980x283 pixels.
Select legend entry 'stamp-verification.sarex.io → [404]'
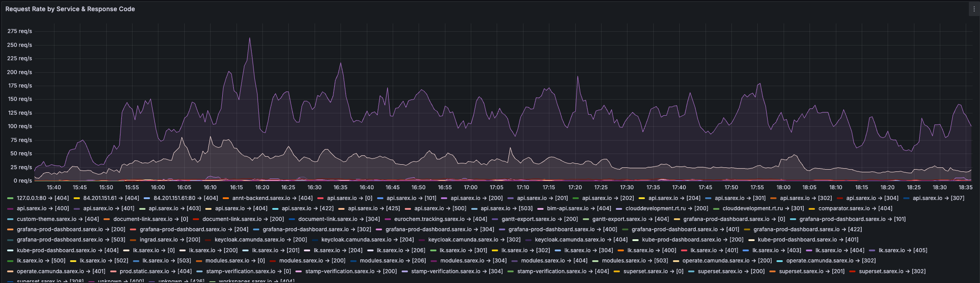563,271
